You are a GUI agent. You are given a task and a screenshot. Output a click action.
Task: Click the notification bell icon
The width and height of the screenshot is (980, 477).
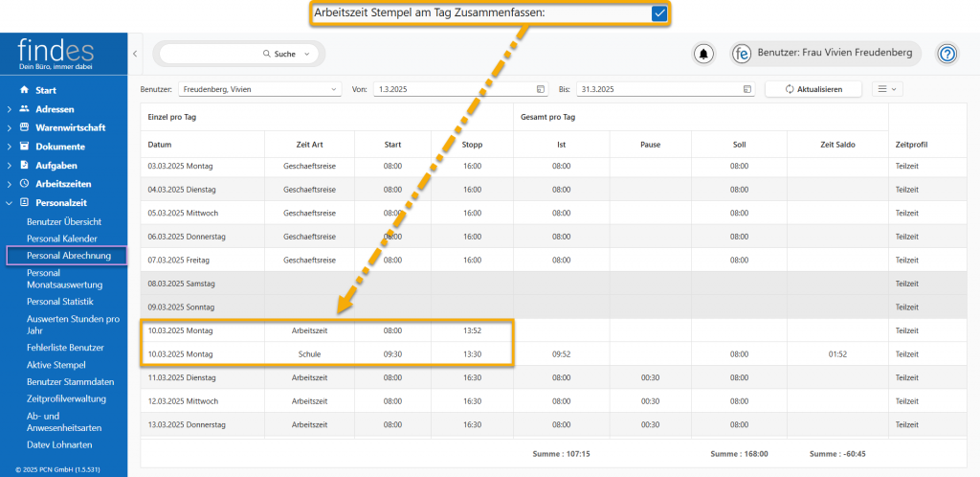click(x=704, y=54)
